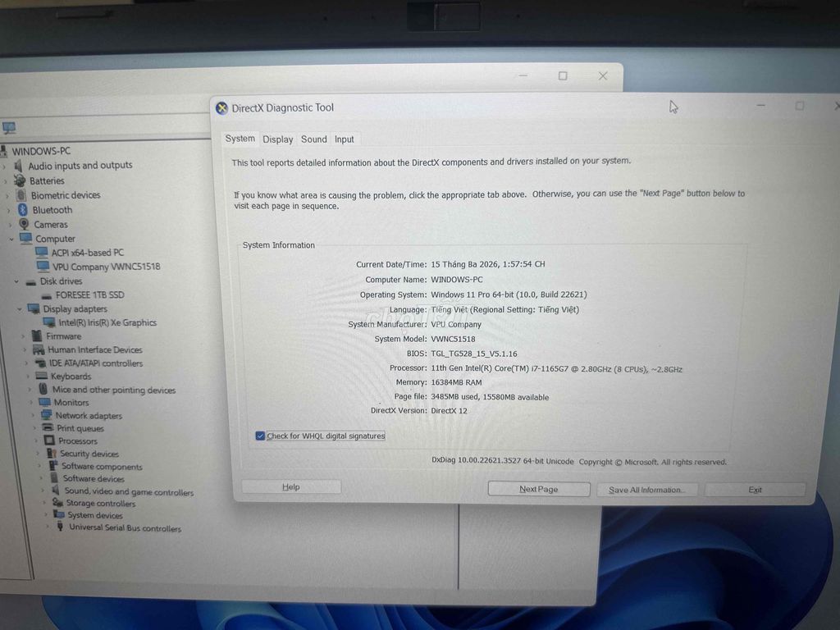Switch to the System tab
This screenshot has width=840, height=630.
click(240, 139)
